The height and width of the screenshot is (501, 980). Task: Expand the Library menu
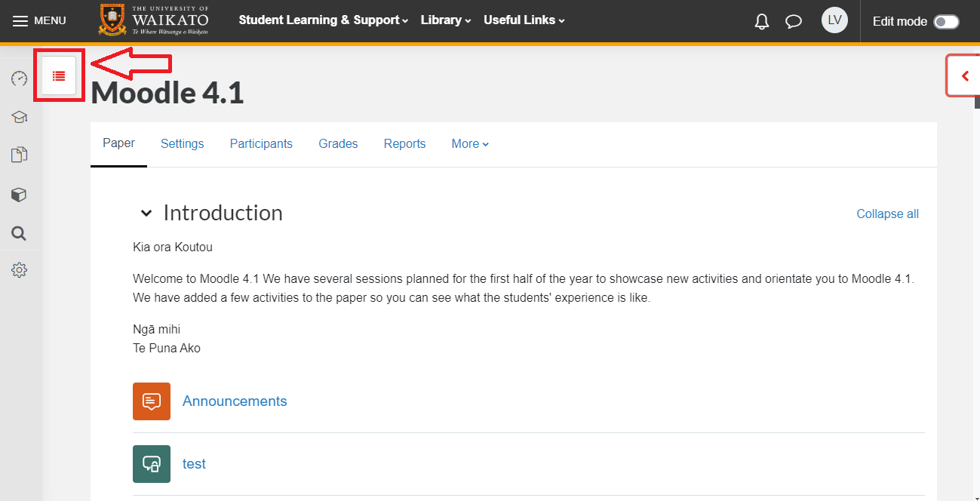tap(446, 20)
